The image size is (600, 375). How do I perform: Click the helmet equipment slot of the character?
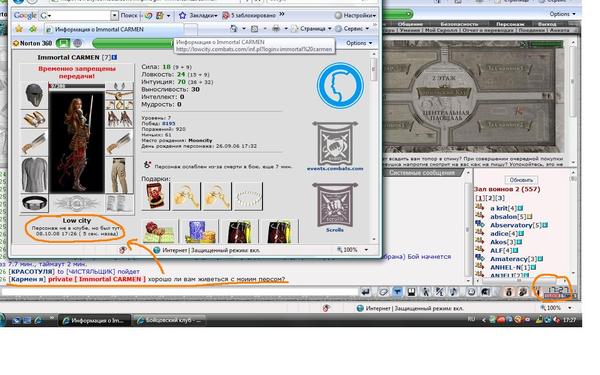coord(34,95)
